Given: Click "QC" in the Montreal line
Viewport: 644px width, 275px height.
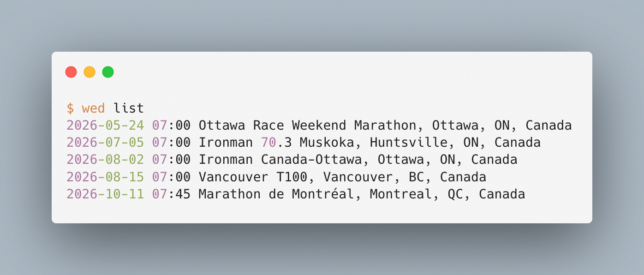Looking at the screenshot, I should [455, 194].
